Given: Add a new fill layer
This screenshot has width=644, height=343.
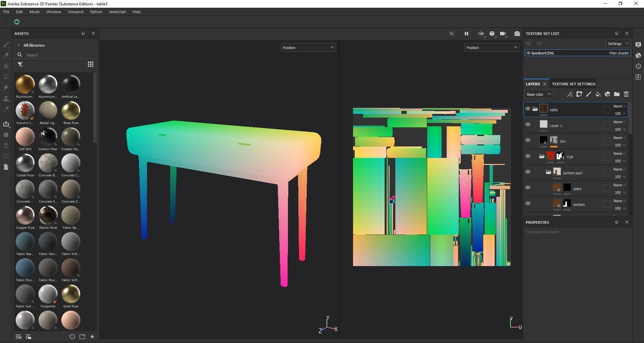Looking at the screenshot, I should 598,94.
